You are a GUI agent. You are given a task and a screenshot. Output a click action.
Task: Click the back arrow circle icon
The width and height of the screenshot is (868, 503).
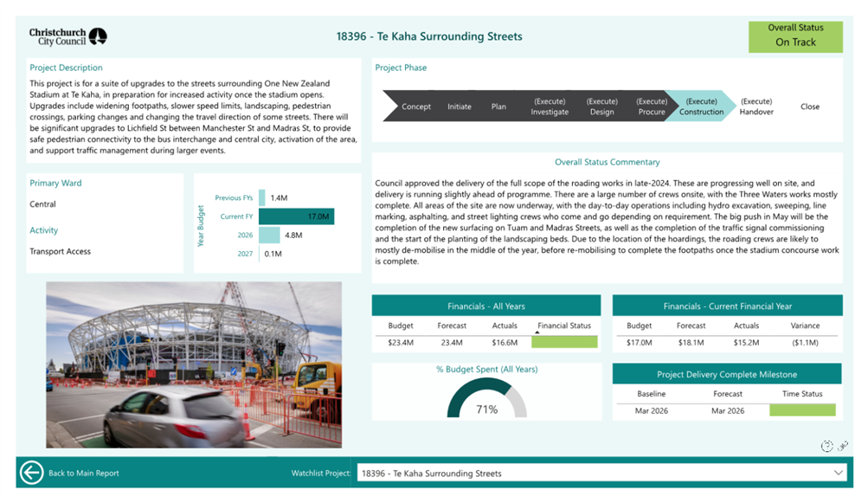[x=31, y=473]
